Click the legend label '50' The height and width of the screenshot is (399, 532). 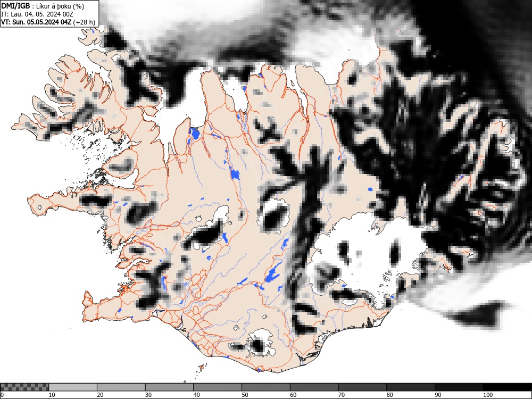(x=245, y=395)
